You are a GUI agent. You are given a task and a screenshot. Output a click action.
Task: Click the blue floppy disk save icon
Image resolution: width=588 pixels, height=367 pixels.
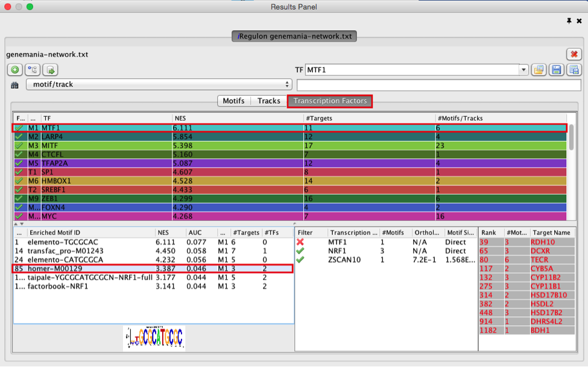pos(557,70)
